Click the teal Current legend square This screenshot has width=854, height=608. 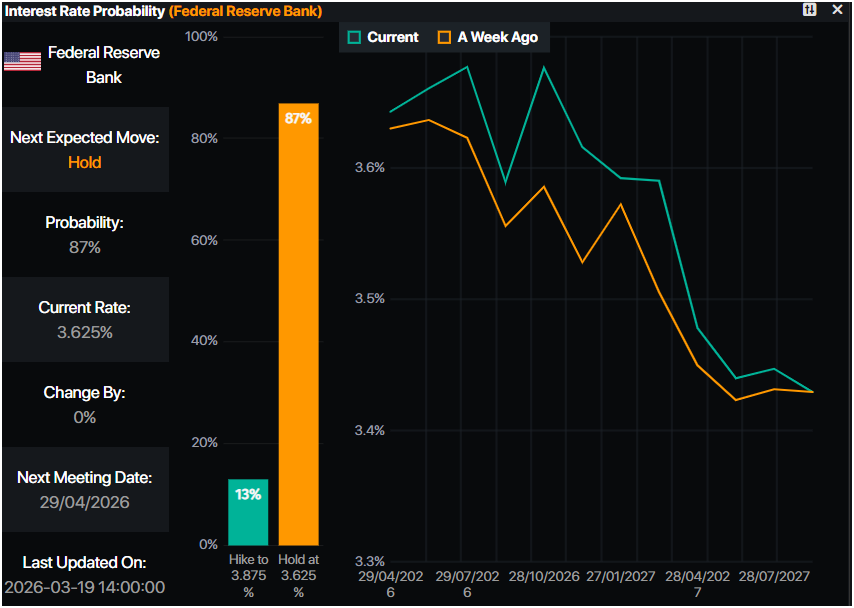pyautogui.click(x=354, y=37)
